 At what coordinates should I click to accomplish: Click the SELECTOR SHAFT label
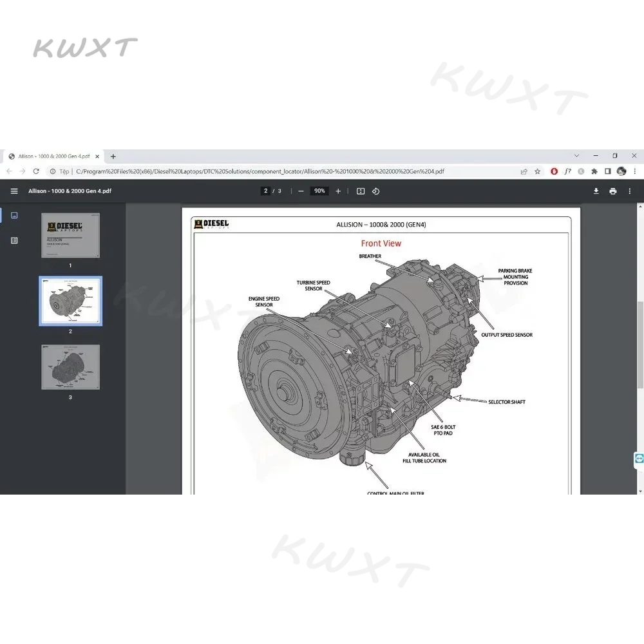pyautogui.click(x=507, y=402)
